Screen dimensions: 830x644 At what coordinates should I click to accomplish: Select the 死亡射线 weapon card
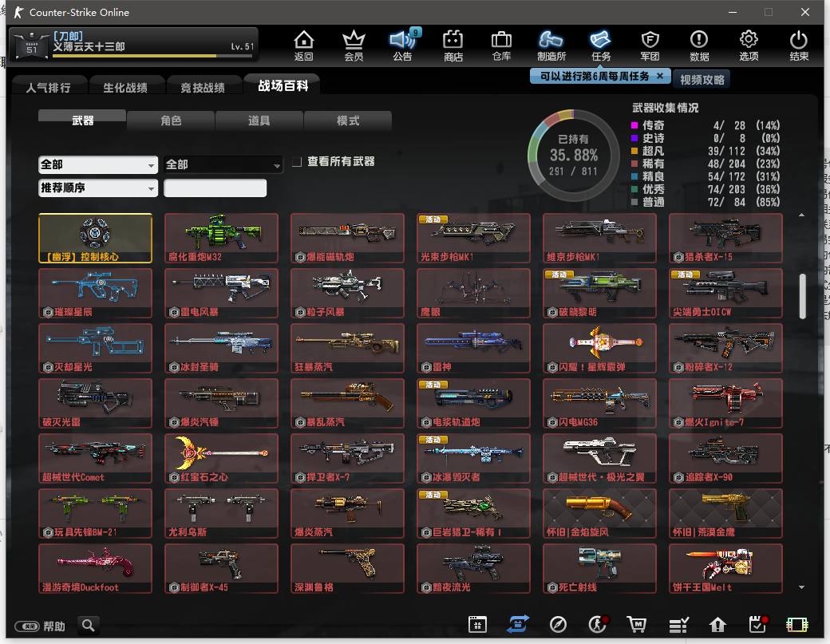(x=599, y=568)
